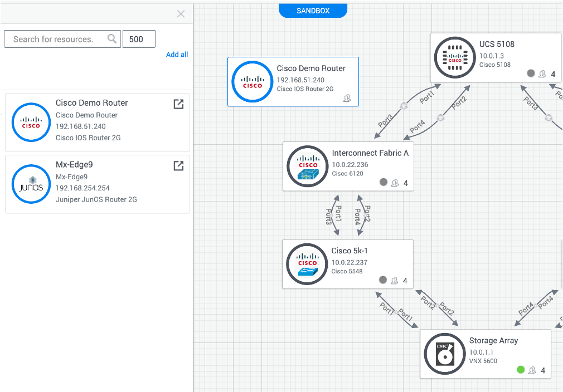Open Mx-Edge9 details via external-link icon
Image resolution: width=563 pixels, height=392 pixels.
[x=178, y=166]
